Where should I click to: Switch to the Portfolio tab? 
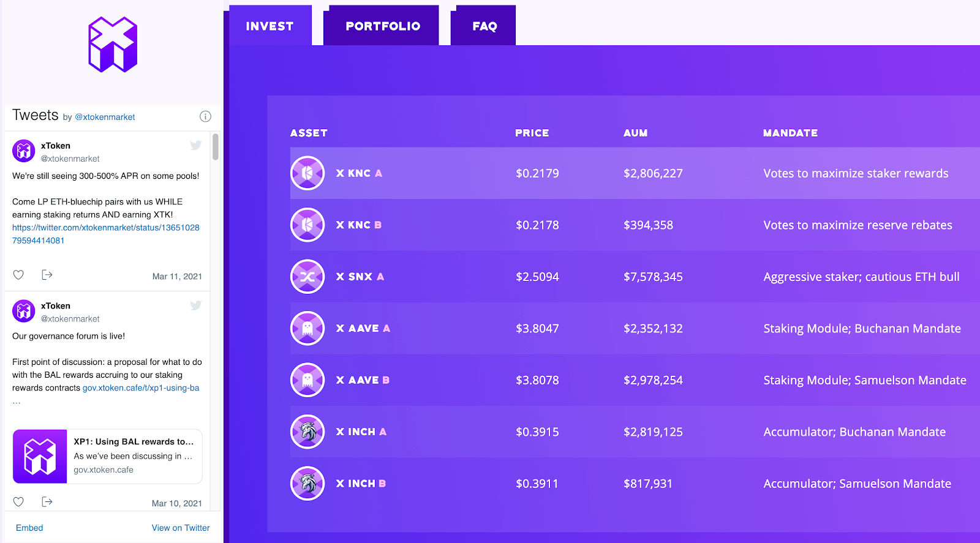[383, 26]
